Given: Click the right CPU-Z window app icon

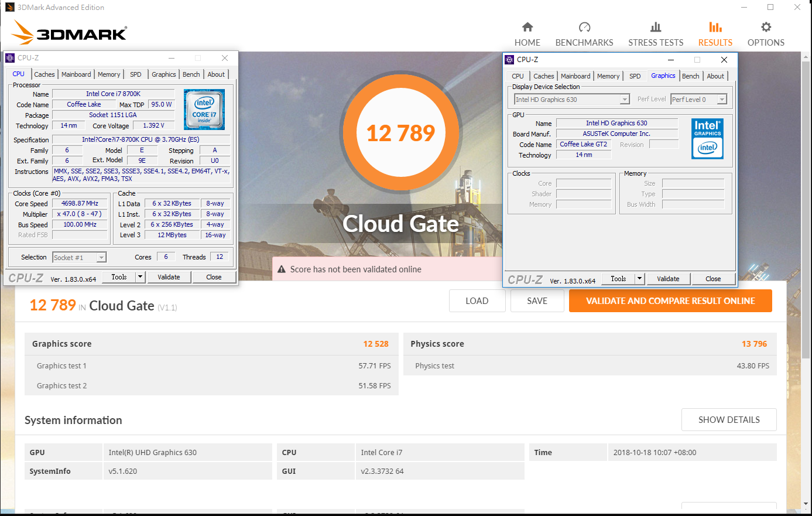Looking at the screenshot, I should tap(509, 60).
